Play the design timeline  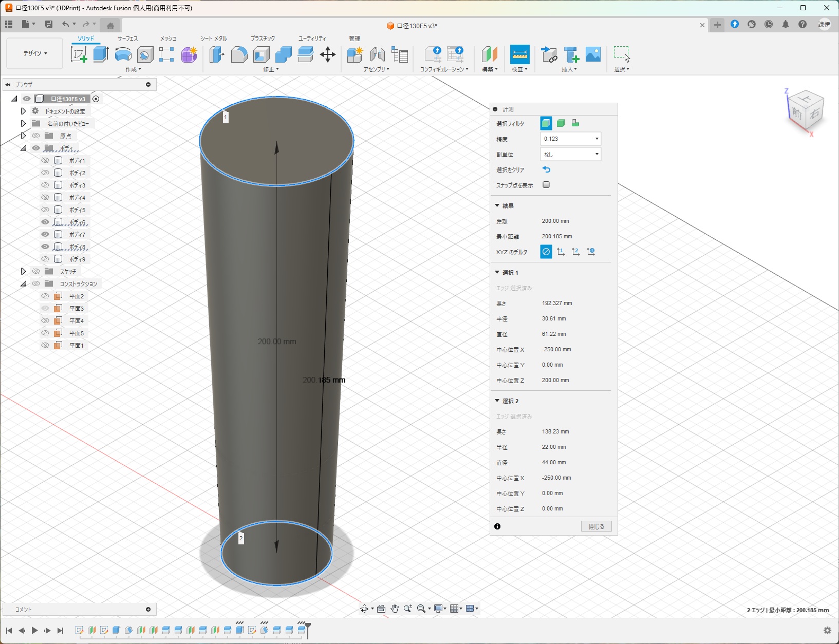click(x=34, y=630)
